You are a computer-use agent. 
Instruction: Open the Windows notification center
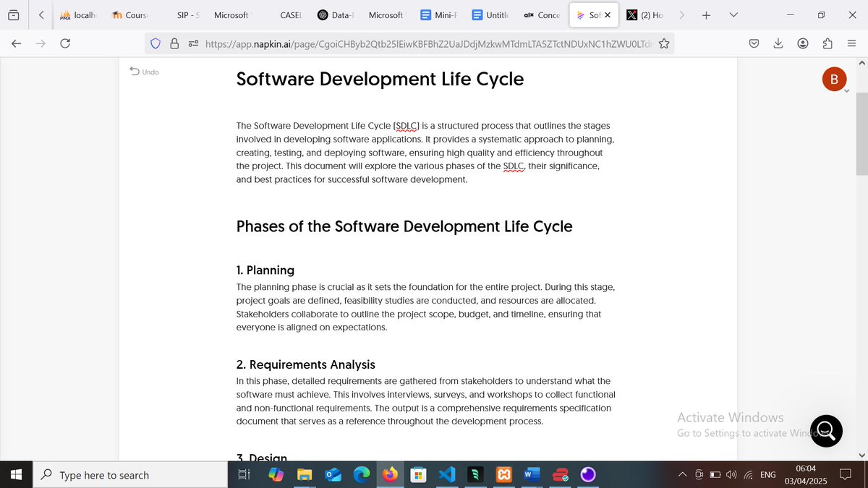click(x=845, y=475)
